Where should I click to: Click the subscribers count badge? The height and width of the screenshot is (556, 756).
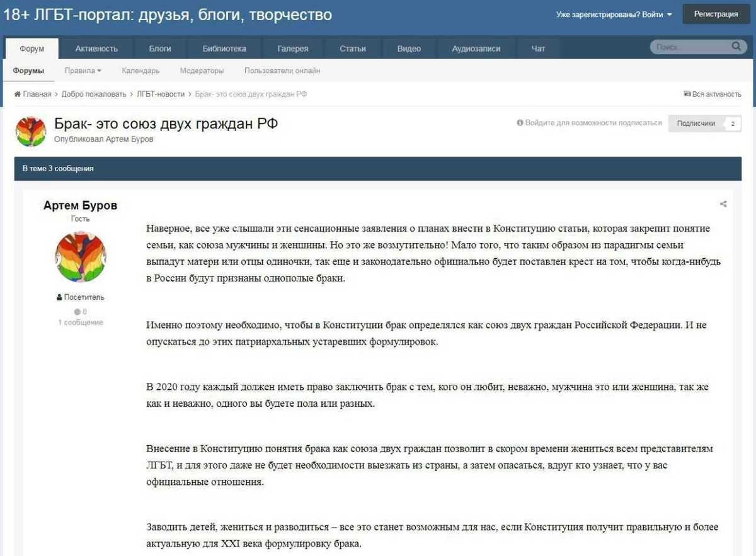coord(732,124)
